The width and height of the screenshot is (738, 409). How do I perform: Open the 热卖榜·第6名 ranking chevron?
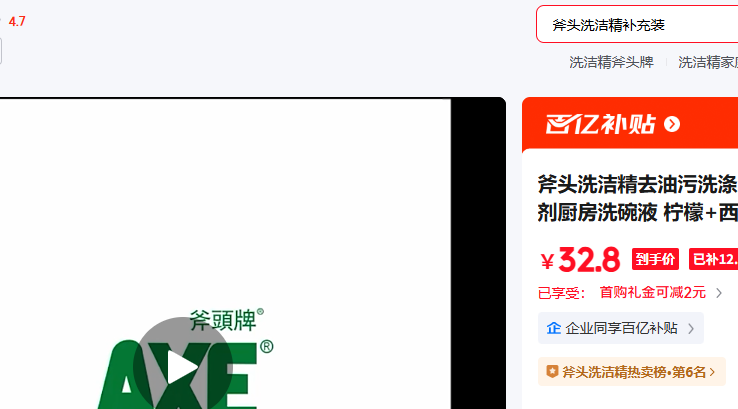(712, 372)
